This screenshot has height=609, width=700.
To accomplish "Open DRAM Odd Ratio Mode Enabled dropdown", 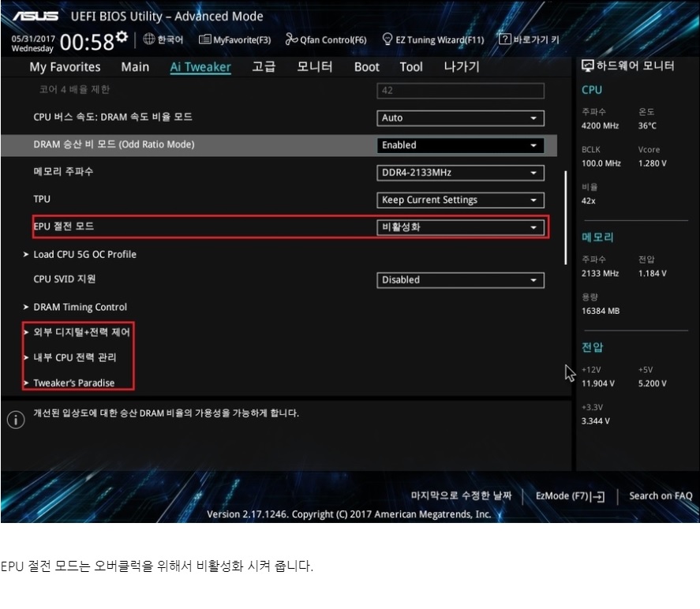I will coord(460,145).
